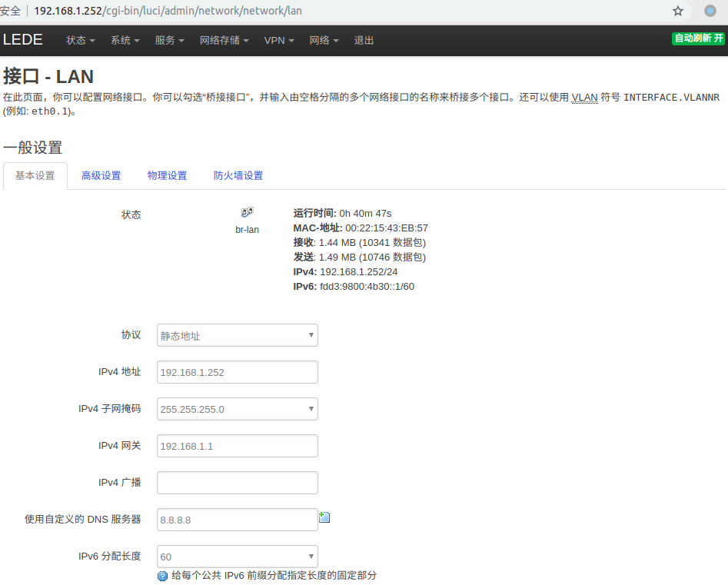Click the LEDE brand link
Screen dimensions: 728x585
coord(23,40)
